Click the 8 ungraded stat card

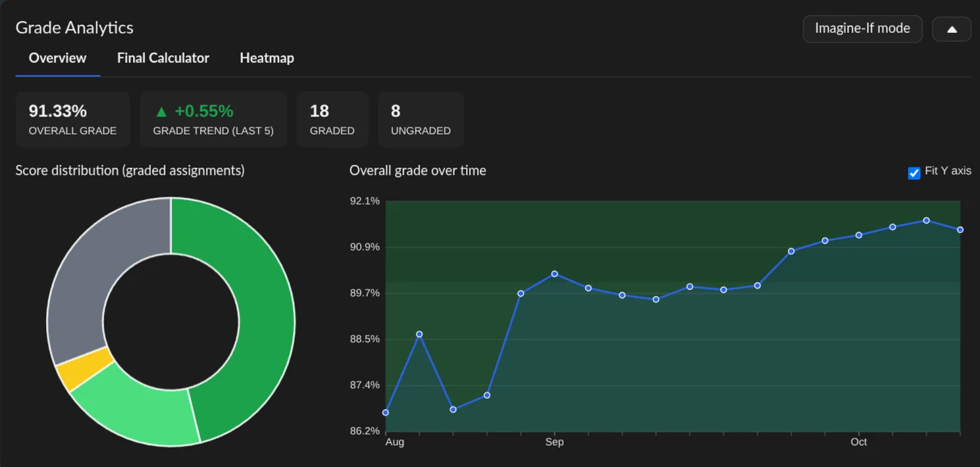421,120
